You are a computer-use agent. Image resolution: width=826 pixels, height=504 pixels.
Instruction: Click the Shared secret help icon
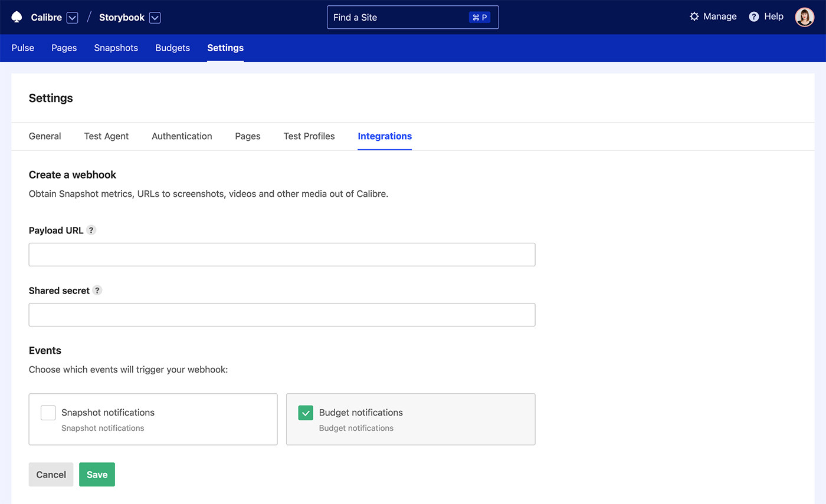pyautogui.click(x=98, y=290)
